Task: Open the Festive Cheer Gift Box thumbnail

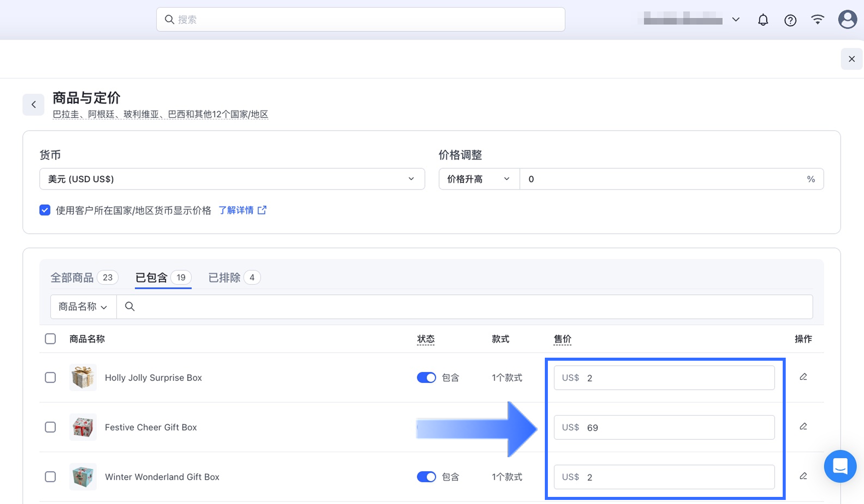Action: pyautogui.click(x=83, y=427)
